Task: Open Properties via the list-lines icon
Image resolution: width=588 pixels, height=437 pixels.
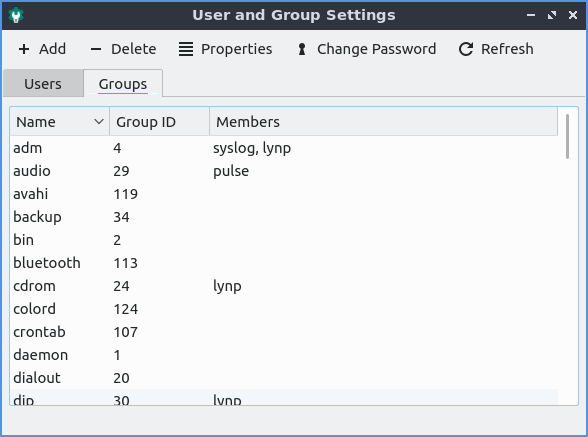Action: tap(186, 49)
